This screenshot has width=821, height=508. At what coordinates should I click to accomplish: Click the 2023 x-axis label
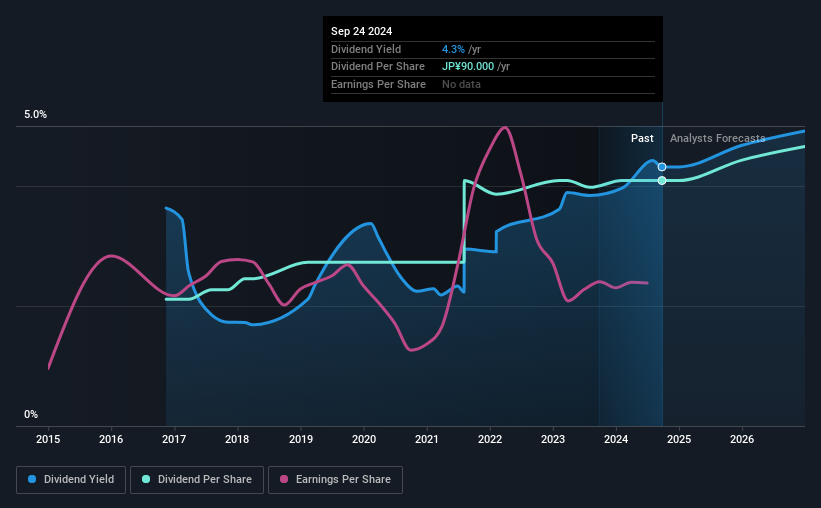coord(553,439)
